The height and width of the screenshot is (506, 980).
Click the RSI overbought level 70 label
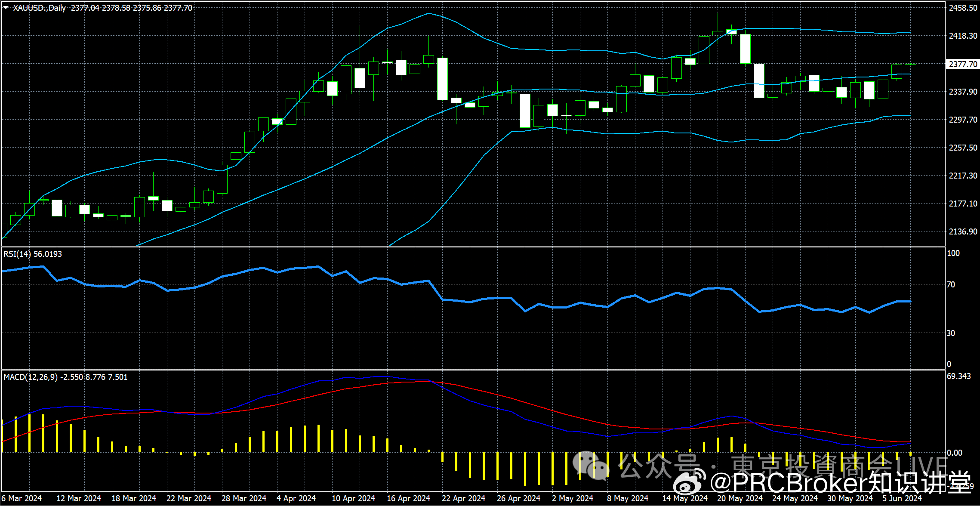point(951,284)
